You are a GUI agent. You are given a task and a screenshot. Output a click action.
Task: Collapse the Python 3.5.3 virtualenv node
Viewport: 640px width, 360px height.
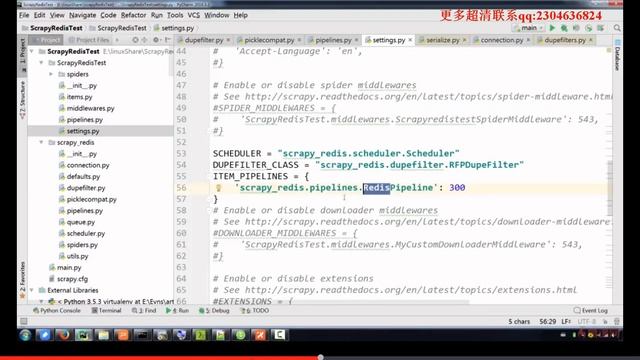tap(42, 301)
